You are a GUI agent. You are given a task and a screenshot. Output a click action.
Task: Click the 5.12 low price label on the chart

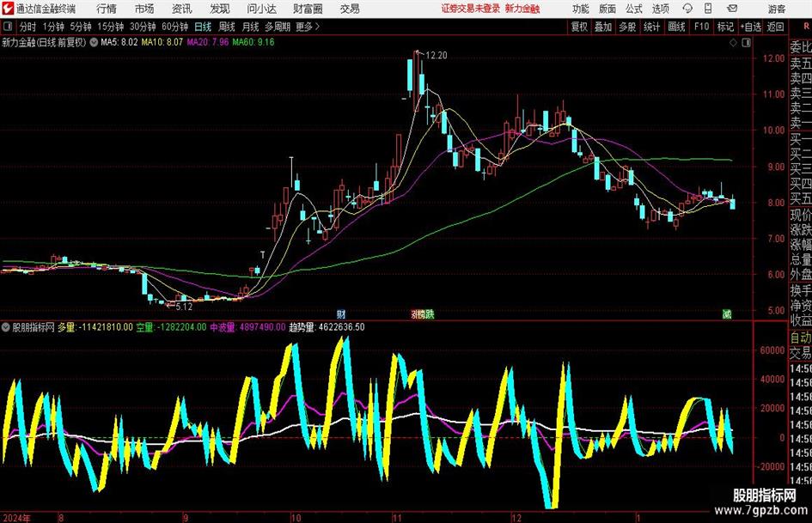pos(184,307)
